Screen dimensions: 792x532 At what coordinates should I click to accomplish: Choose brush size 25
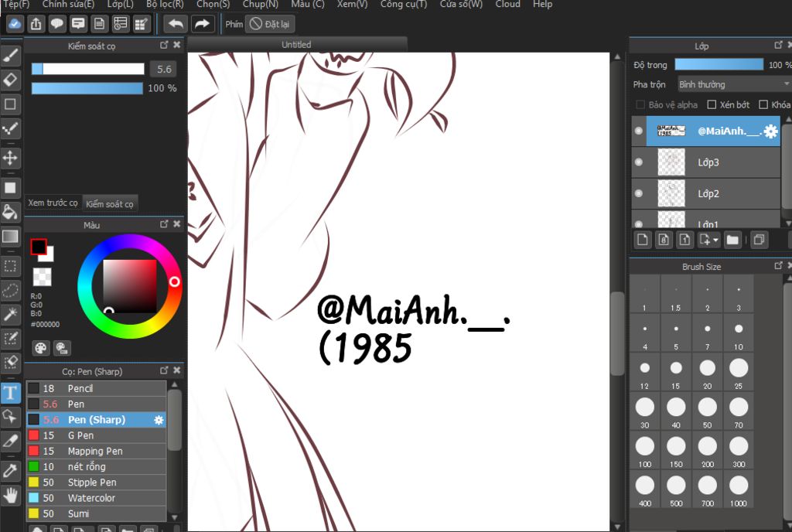point(739,373)
